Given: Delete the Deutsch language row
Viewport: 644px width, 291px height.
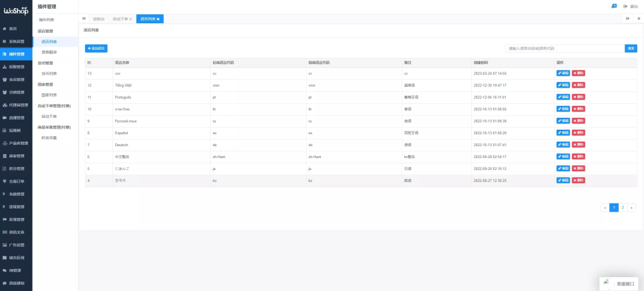Looking at the screenshot, I should [x=579, y=145].
